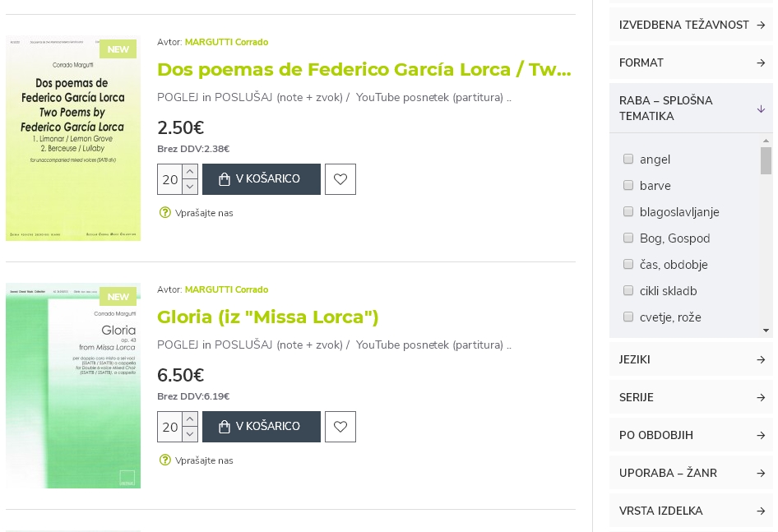The height and width of the screenshot is (532, 778).
Task: Decrease quantity for Gloria item
Action: [190, 434]
